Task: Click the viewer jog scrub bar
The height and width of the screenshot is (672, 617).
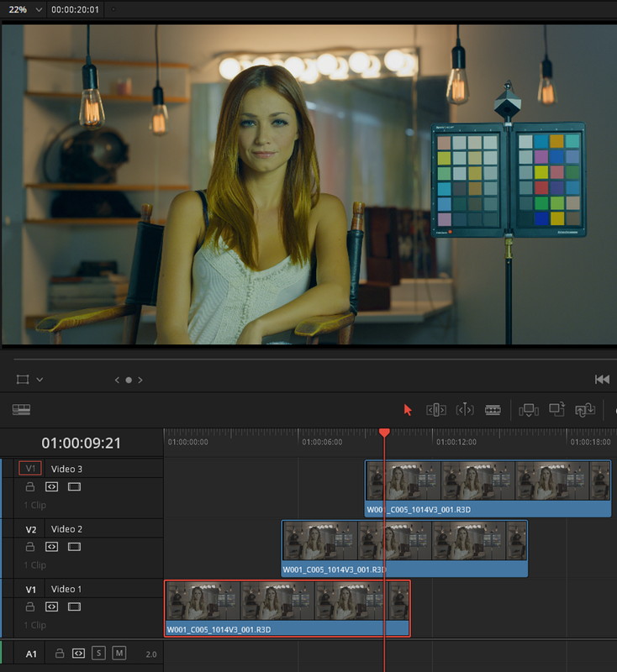Action: (315, 360)
